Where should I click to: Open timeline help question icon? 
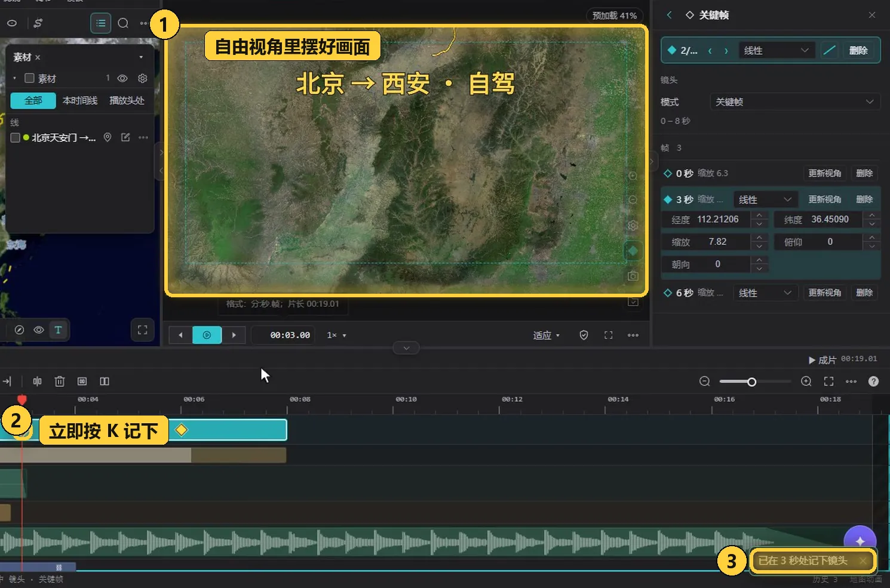click(873, 381)
